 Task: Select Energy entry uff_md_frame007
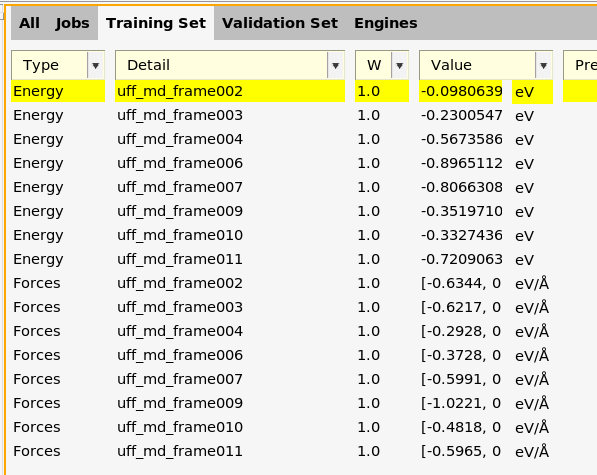[180, 187]
